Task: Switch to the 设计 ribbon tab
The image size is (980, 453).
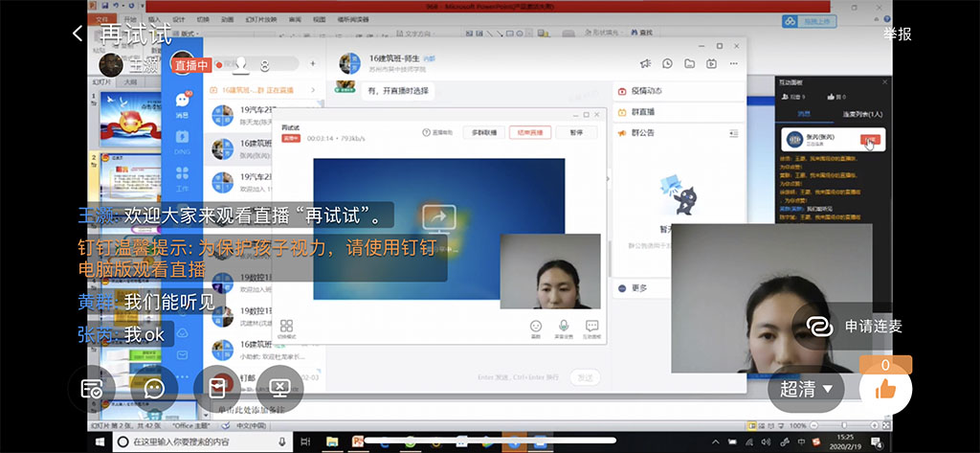Action: [179, 19]
